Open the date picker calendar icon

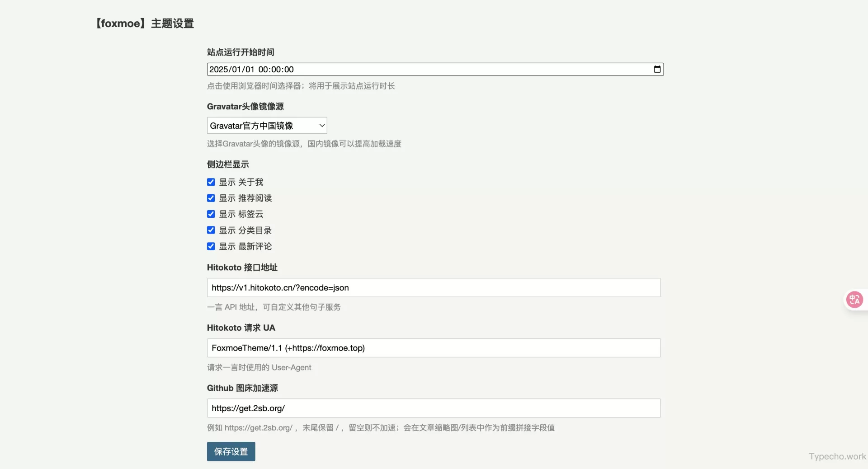(656, 69)
